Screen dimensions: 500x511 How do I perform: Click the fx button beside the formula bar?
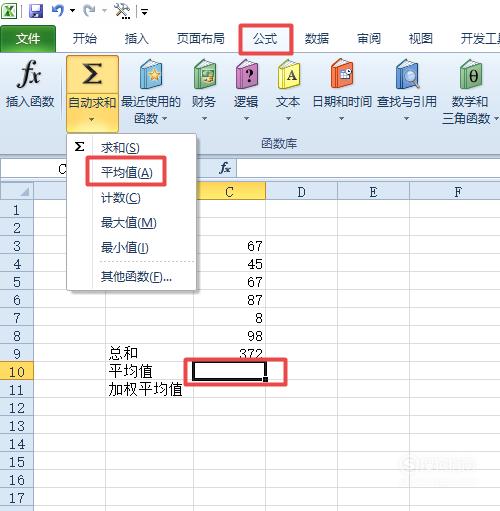[x=225, y=168]
